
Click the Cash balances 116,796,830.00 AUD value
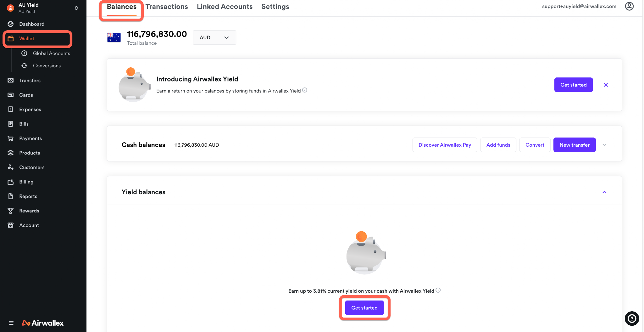coord(197,145)
